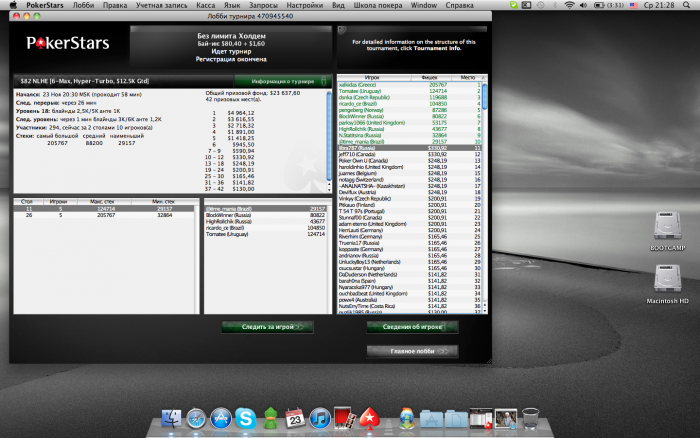This screenshot has width=700, height=438.
Task: Sort tables by Игроки column header
Action: coord(58,202)
